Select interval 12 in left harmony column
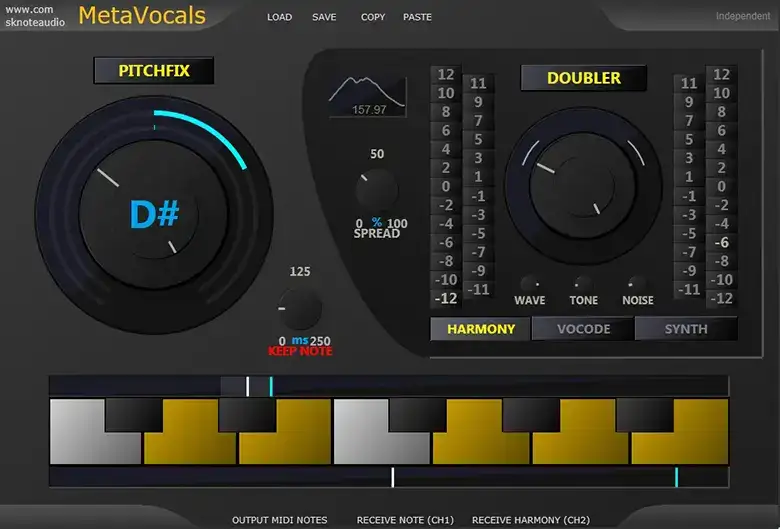The height and width of the screenshot is (529, 780). click(446, 74)
